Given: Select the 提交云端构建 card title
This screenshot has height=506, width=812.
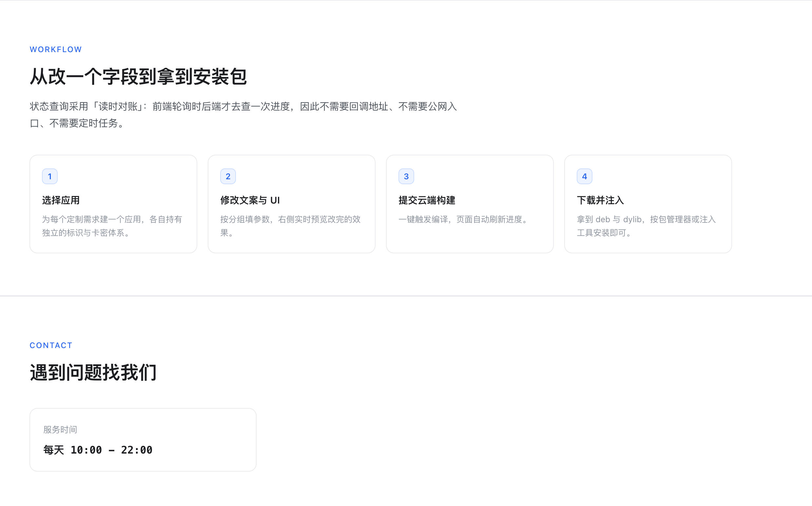Looking at the screenshot, I should 427,200.
